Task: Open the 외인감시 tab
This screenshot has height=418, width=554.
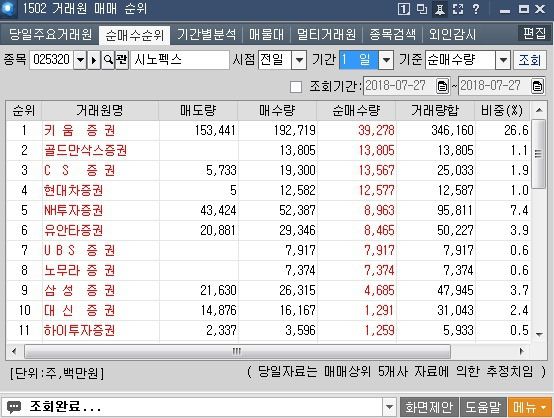Action: point(452,35)
